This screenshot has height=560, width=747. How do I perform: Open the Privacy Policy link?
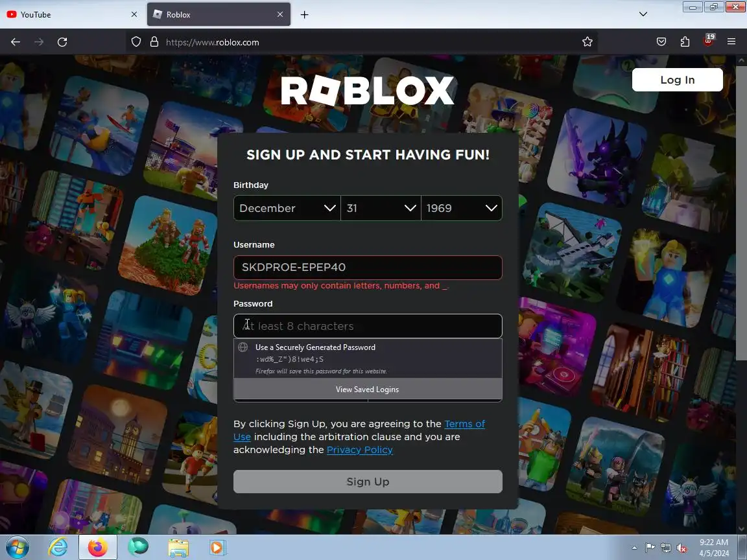click(360, 450)
